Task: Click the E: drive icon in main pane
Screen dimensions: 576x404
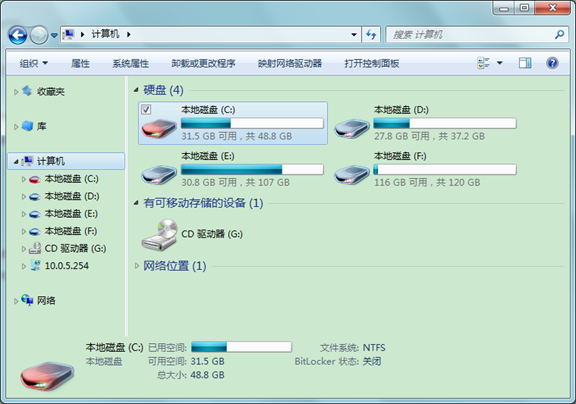Action: 159,175
